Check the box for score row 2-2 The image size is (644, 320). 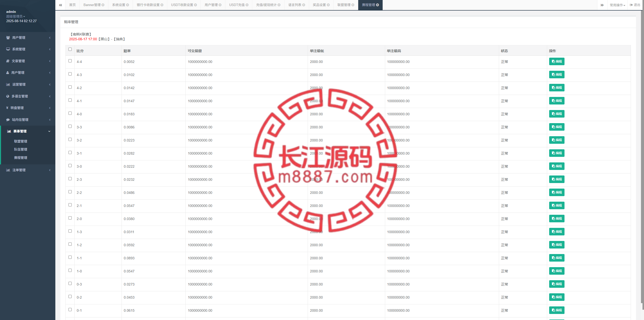point(70,192)
